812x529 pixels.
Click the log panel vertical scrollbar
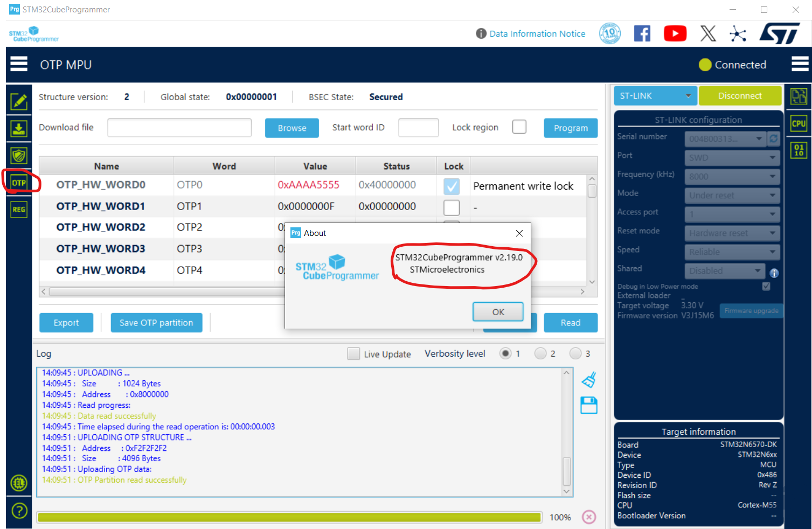click(566, 432)
